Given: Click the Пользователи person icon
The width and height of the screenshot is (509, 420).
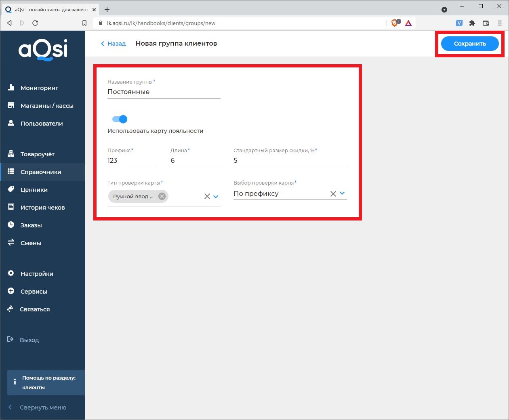Looking at the screenshot, I should [11, 123].
